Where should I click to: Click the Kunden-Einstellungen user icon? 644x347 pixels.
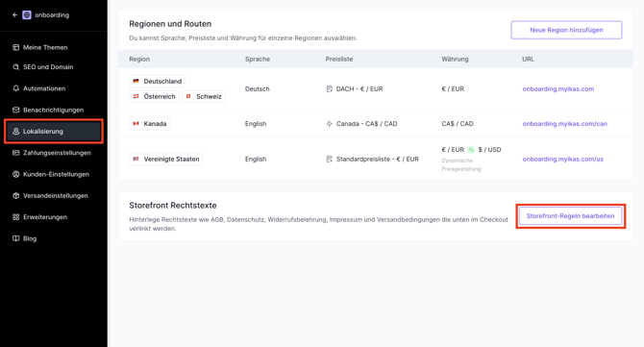click(16, 174)
